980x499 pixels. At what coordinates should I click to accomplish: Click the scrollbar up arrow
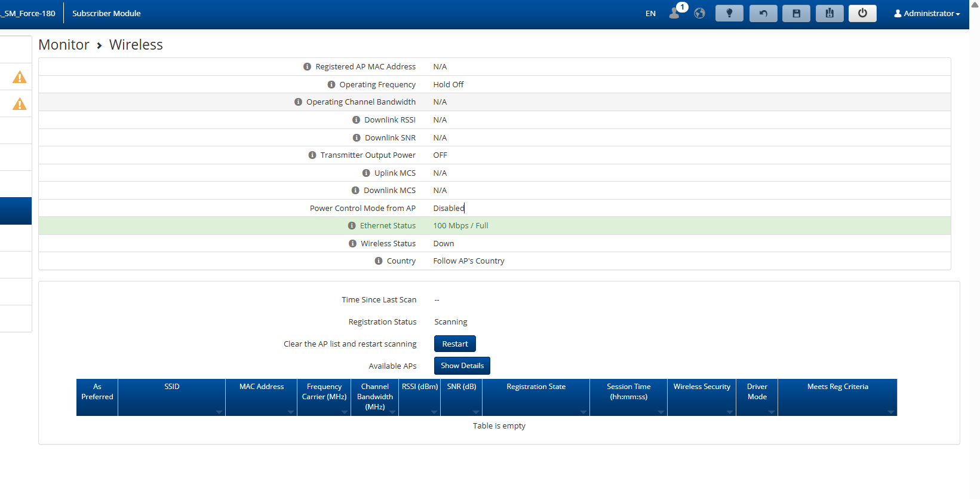(x=975, y=5)
